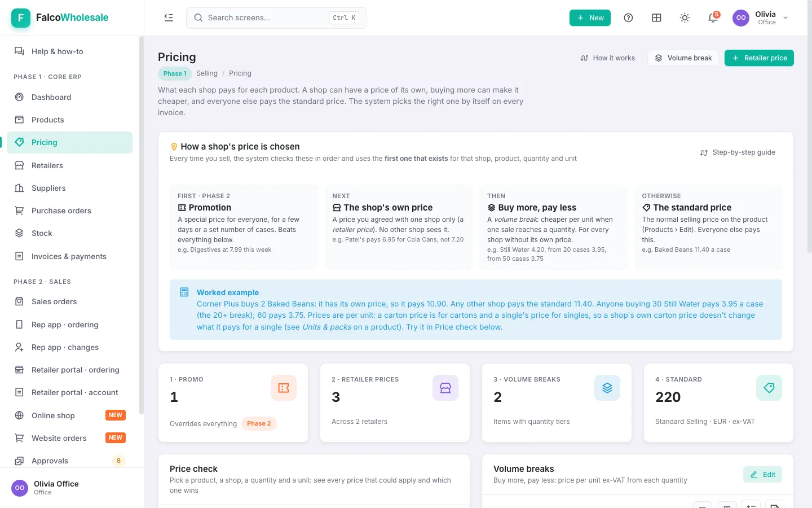Open the How it works link

607,58
